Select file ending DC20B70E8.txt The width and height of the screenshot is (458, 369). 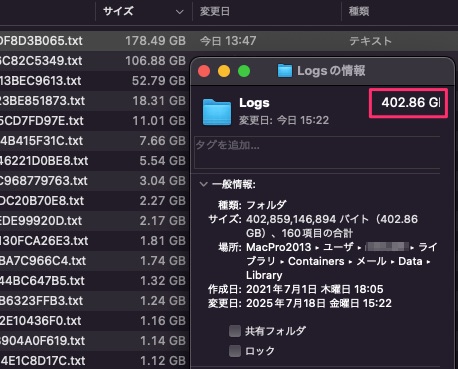click(x=42, y=201)
